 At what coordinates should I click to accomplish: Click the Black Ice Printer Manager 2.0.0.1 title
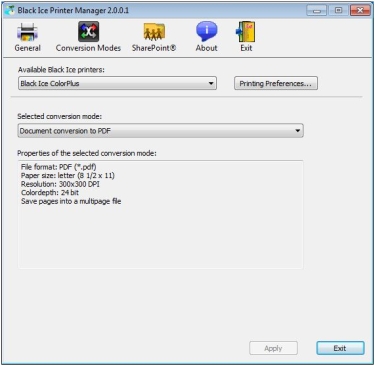tap(73, 10)
